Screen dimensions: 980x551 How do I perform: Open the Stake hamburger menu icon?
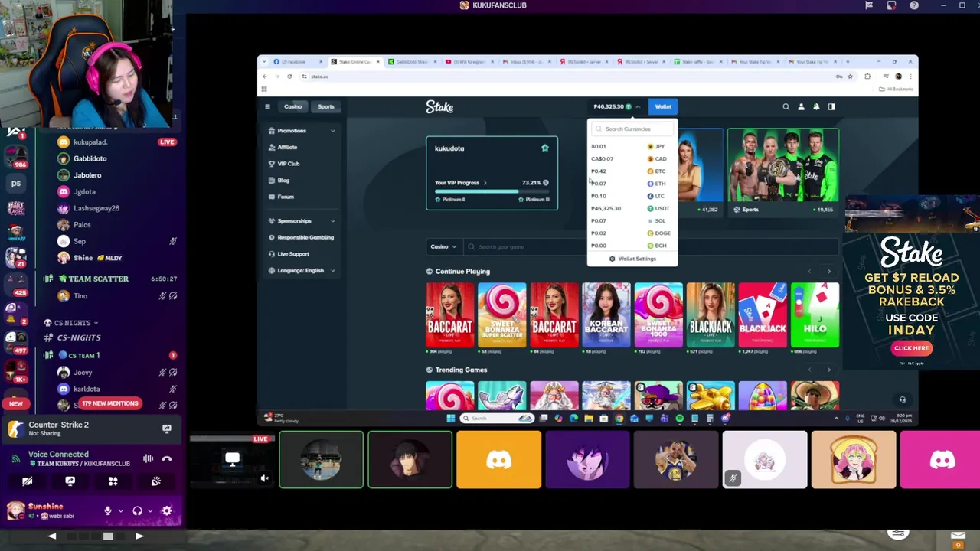(267, 107)
